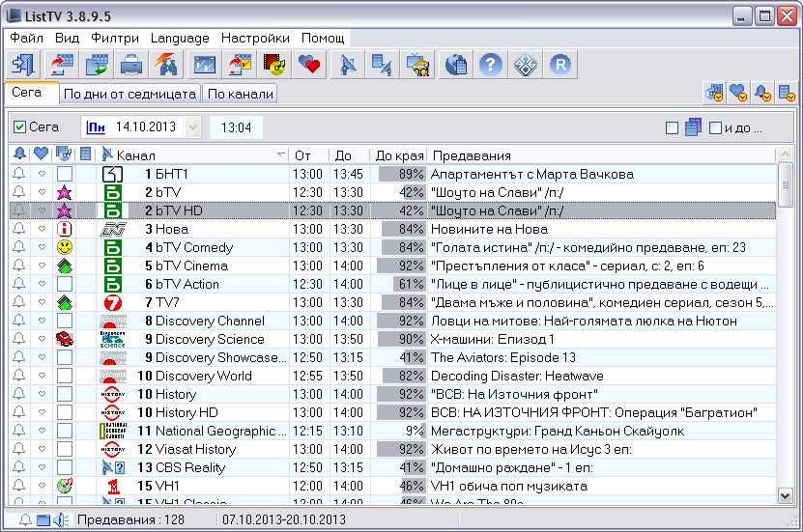The width and height of the screenshot is (803, 532).
Task: Open the Вид menu
Action: tap(67, 38)
